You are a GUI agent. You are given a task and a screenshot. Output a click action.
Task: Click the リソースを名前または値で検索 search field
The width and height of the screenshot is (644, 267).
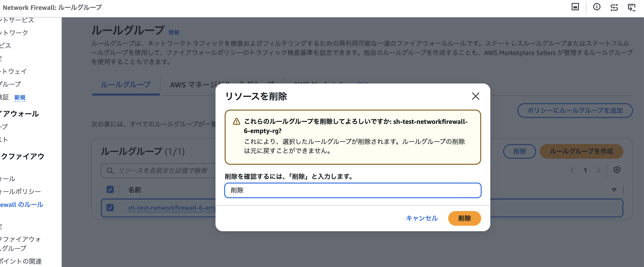158,171
